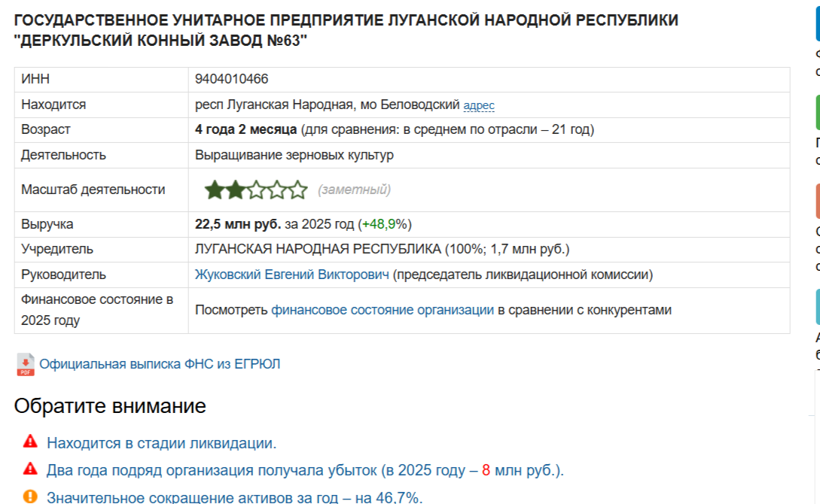
Task: Open the 'адрес' link in Находится row
Action: 478,105
